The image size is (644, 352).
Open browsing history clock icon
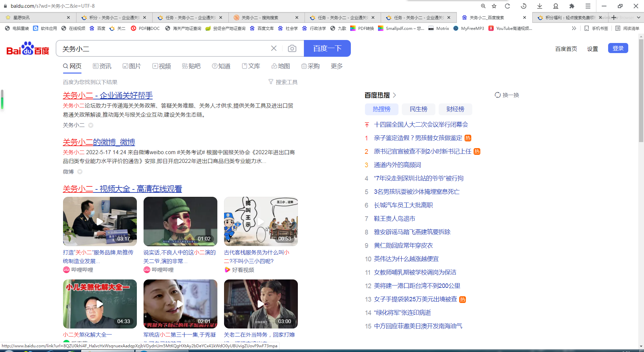(x=524, y=6)
